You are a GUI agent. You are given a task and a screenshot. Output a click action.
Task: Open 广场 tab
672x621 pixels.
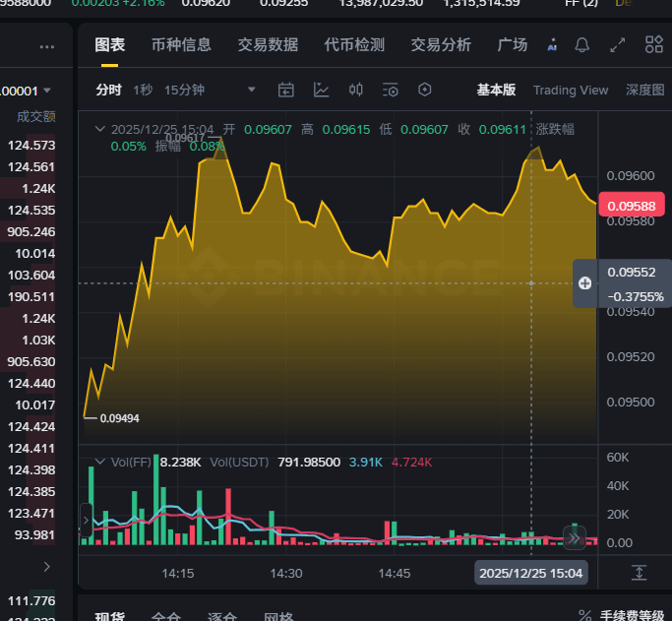(x=513, y=44)
